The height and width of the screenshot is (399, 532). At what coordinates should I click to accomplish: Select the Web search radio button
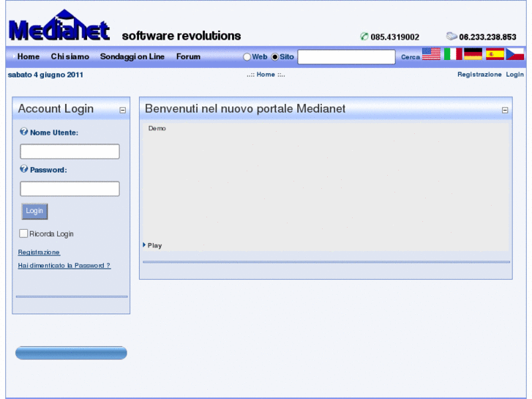[247, 57]
